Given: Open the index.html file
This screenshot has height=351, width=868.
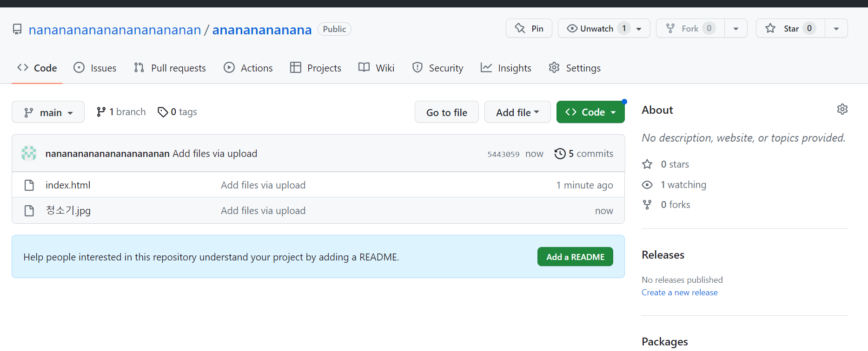Looking at the screenshot, I should [x=68, y=185].
